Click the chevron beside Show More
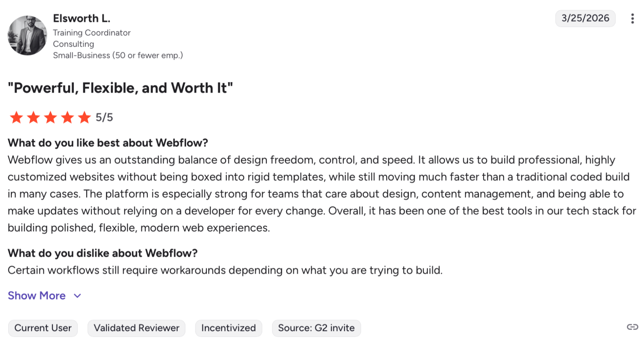This screenshot has height=345, width=644. [77, 296]
